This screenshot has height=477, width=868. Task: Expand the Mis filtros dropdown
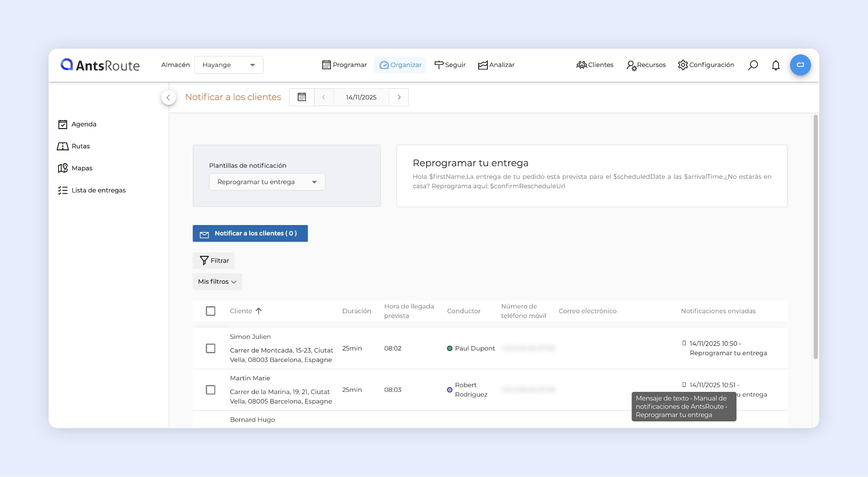point(217,282)
